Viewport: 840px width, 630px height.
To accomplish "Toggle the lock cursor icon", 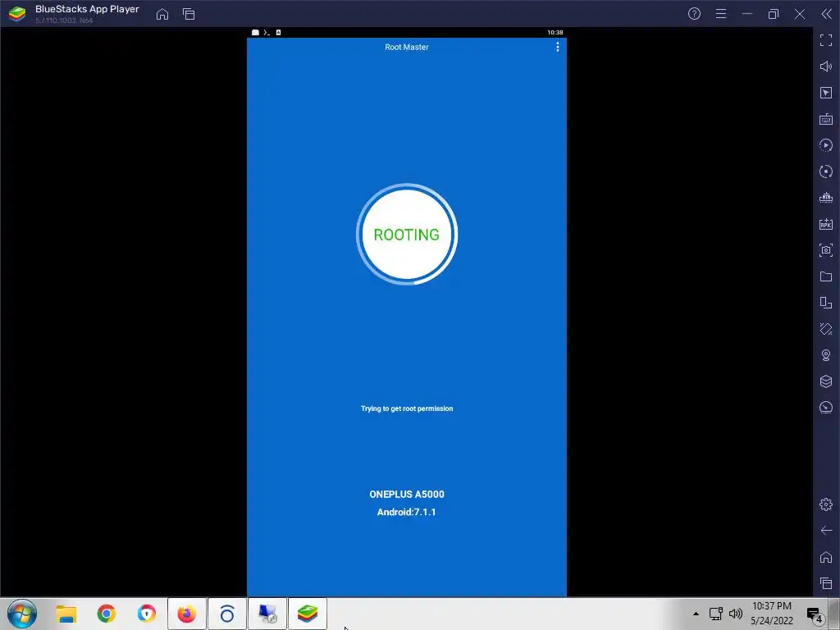I will click(x=826, y=93).
